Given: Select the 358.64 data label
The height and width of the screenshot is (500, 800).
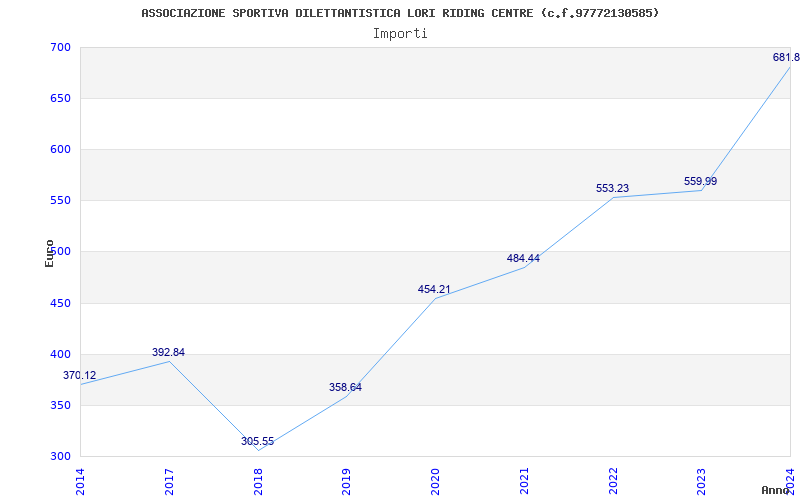Looking at the screenshot, I should (345, 387).
